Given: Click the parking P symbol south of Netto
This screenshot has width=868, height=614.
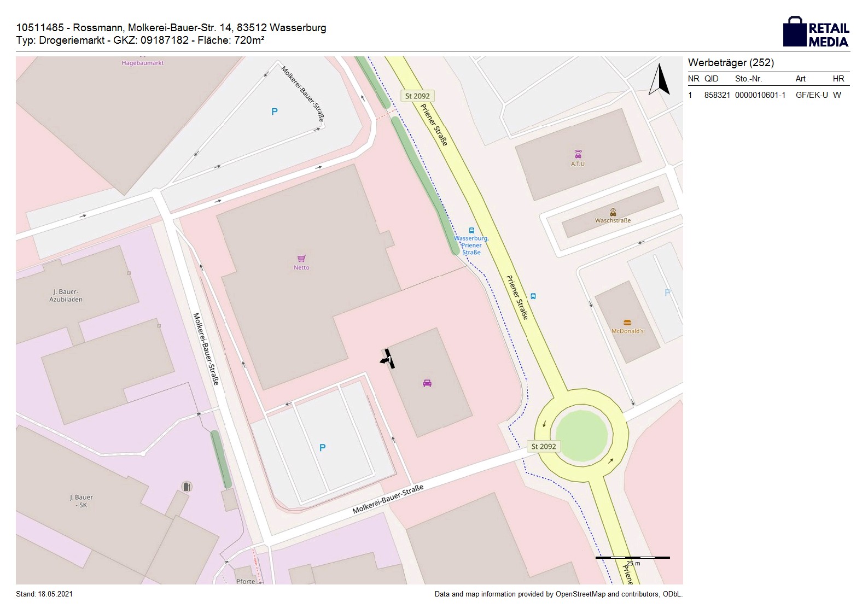Looking at the screenshot, I should (x=322, y=448).
